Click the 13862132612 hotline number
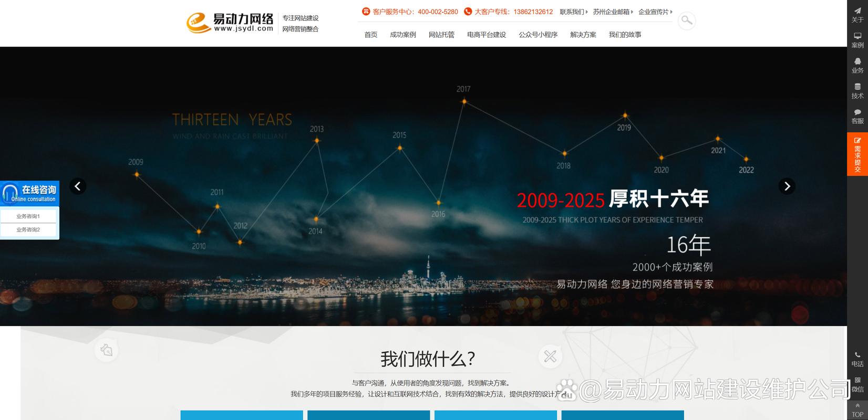The height and width of the screenshot is (420, 868). [x=533, y=12]
